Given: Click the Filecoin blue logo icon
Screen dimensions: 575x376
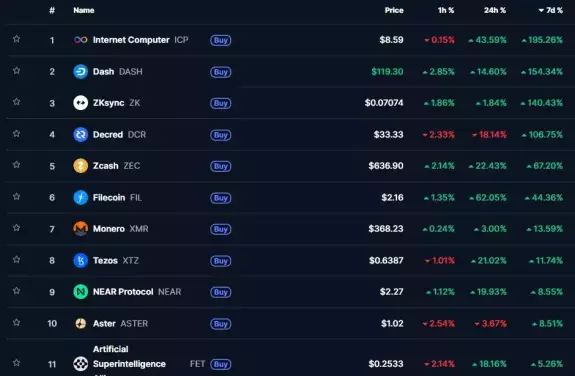Looking at the screenshot, I should [81, 197].
